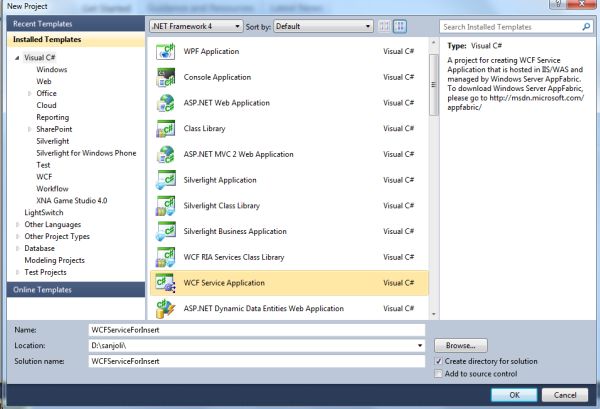Image resolution: width=600 pixels, height=409 pixels.
Task: Select the WPF Application template icon
Action: click(x=165, y=51)
